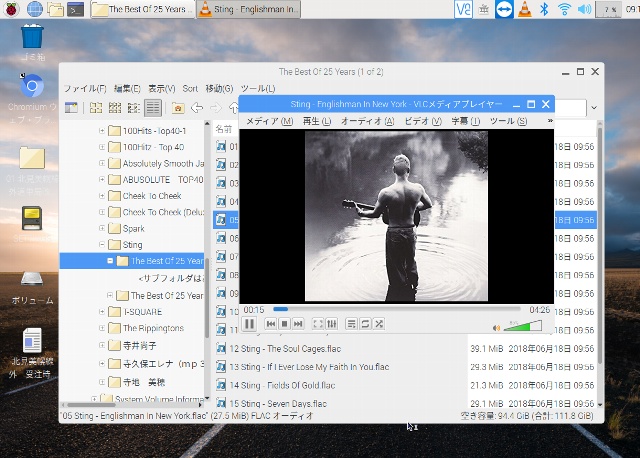Image resolution: width=640 pixels, height=458 pixels.
Task: Collapse selected The Best Of 25 Years folder
Action: (x=110, y=261)
